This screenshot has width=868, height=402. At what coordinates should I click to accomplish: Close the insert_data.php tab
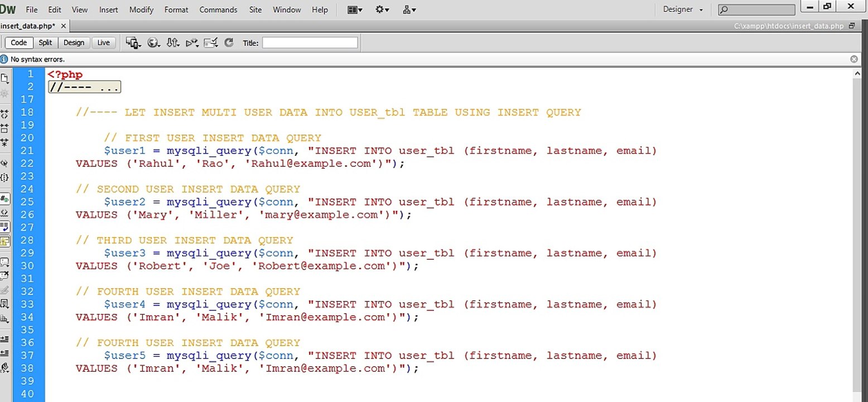click(x=63, y=26)
